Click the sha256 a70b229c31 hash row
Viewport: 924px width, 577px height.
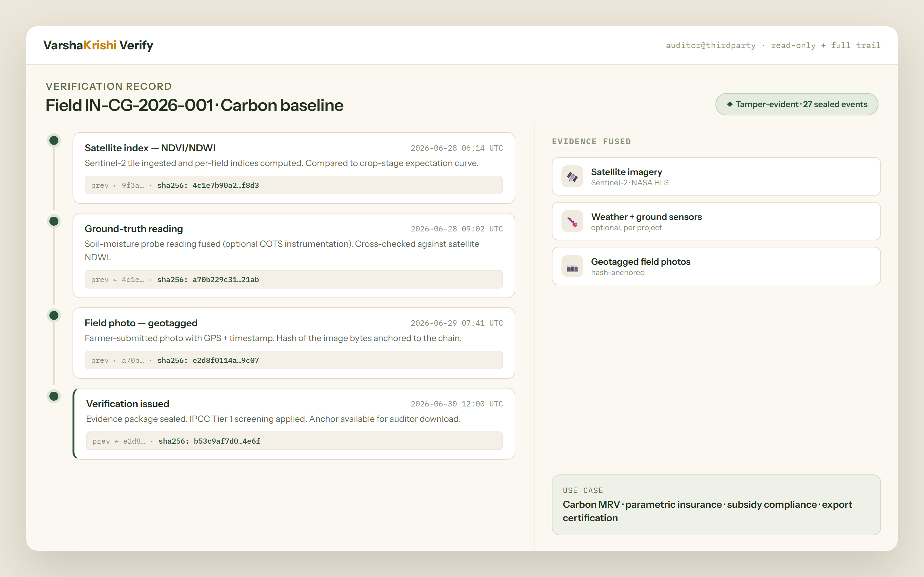pos(294,279)
